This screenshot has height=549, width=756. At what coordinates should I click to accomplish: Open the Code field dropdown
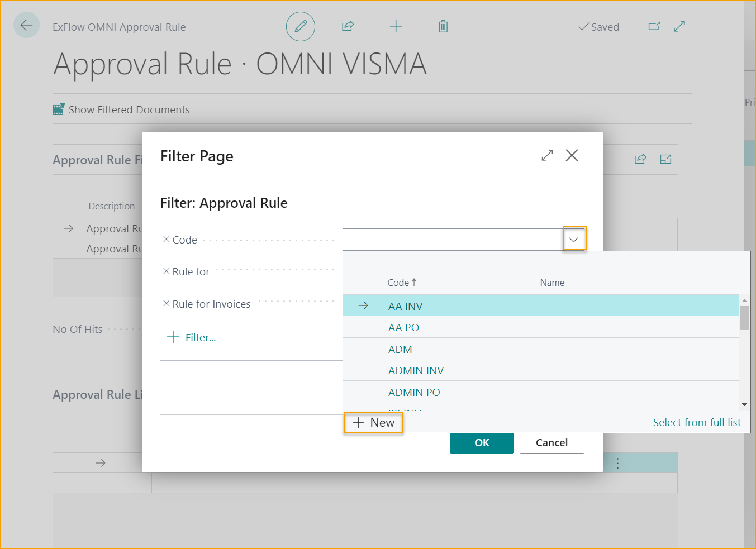[574, 239]
